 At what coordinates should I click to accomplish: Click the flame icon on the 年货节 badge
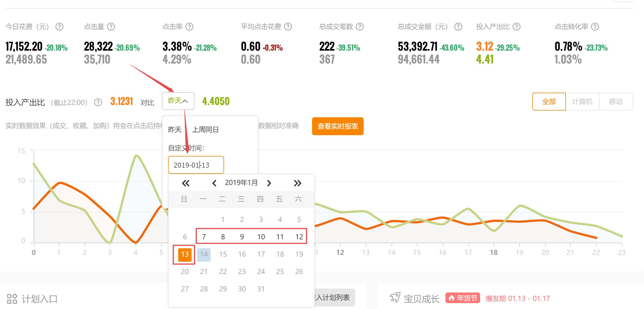click(452, 298)
